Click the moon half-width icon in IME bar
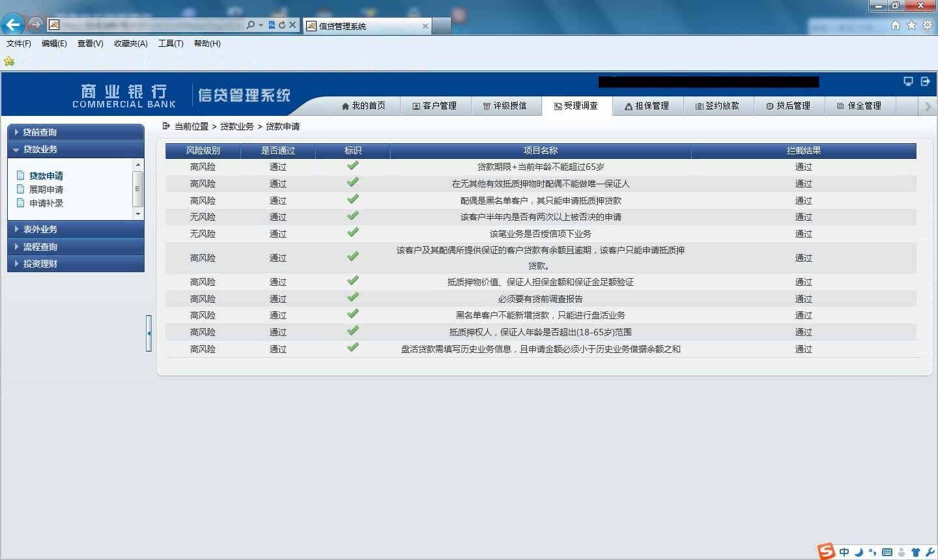The image size is (938, 560). pyautogui.click(x=859, y=552)
